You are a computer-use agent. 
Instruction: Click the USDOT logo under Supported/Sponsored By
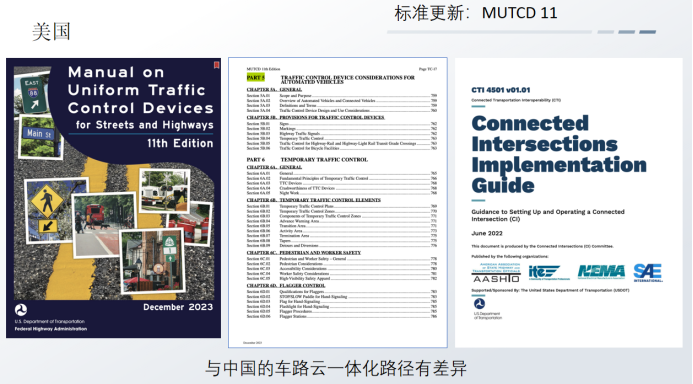click(480, 304)
